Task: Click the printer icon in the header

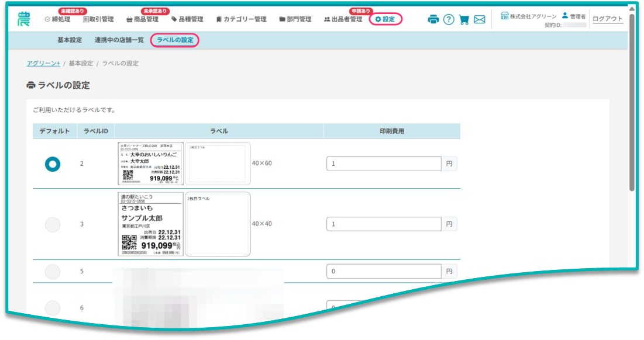Action: (433, 19)
